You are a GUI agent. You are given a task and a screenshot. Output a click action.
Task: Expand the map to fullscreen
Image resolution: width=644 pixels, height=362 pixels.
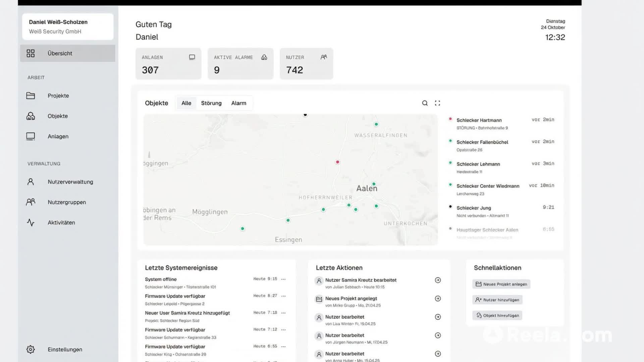pos(437,103)
